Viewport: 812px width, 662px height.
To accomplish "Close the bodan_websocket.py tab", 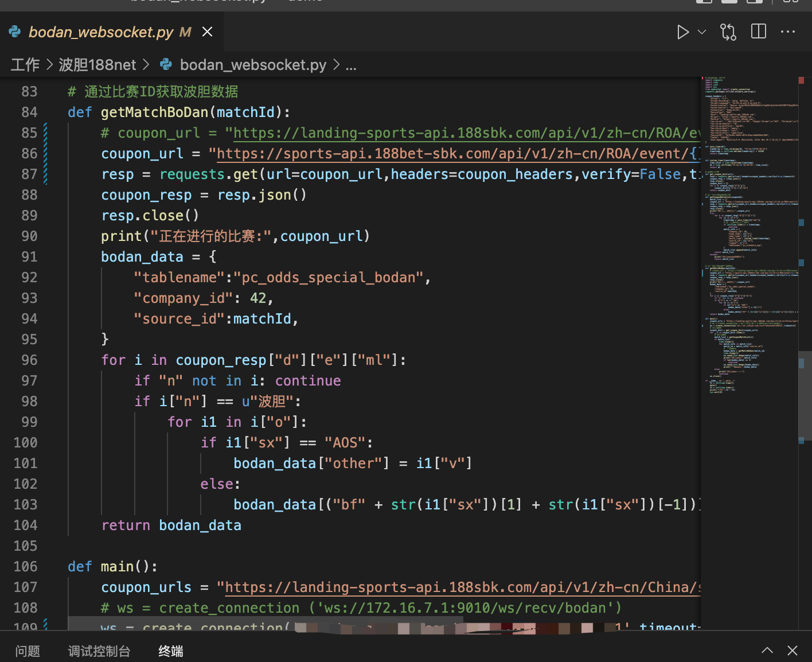I will point(208,32).
